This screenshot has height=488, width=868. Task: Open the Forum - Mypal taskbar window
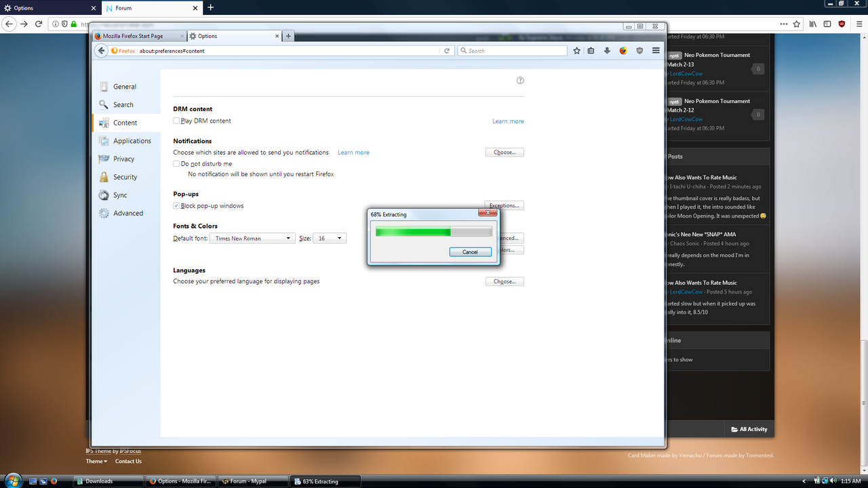click(251, 481)
